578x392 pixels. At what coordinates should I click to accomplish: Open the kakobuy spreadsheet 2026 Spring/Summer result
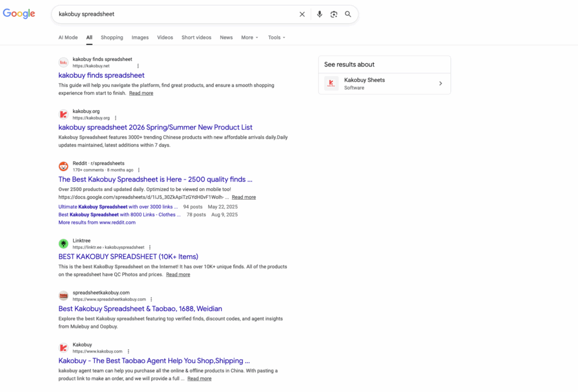155,127
